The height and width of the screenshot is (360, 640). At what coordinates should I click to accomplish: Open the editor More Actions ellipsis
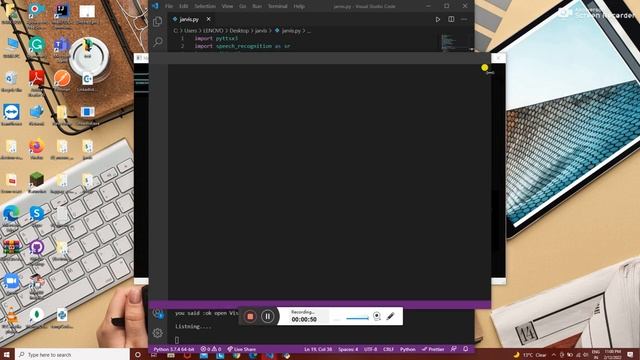[464, 19]
